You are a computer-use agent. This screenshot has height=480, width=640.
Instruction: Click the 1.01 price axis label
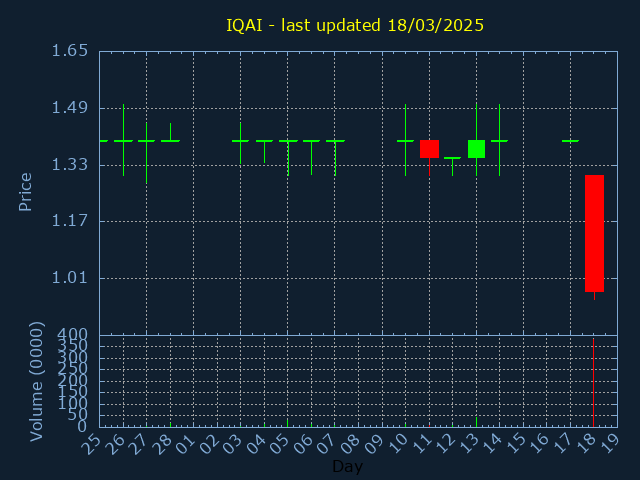click(x=69, y=278)
